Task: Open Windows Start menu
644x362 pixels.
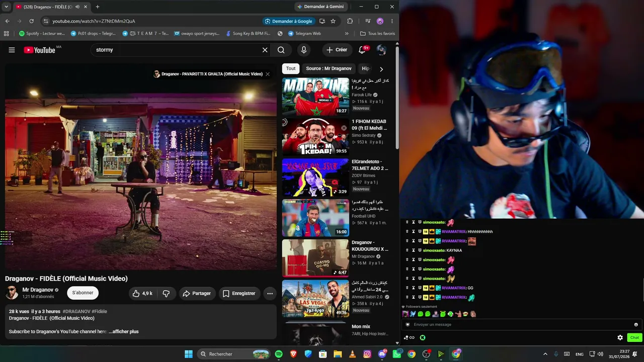Action: [x=189, y=354]
